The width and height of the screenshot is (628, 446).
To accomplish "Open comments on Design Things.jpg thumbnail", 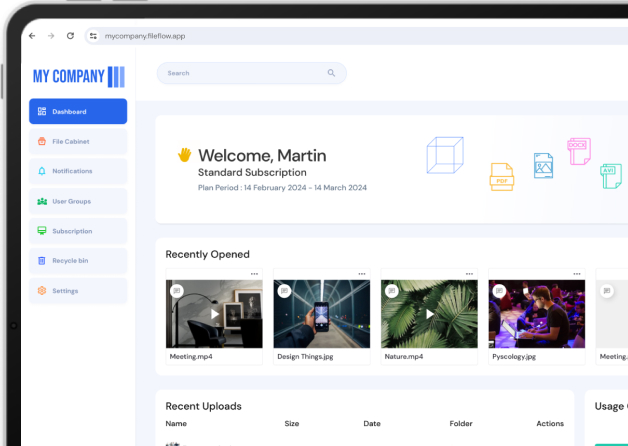I will coord(284,291).
